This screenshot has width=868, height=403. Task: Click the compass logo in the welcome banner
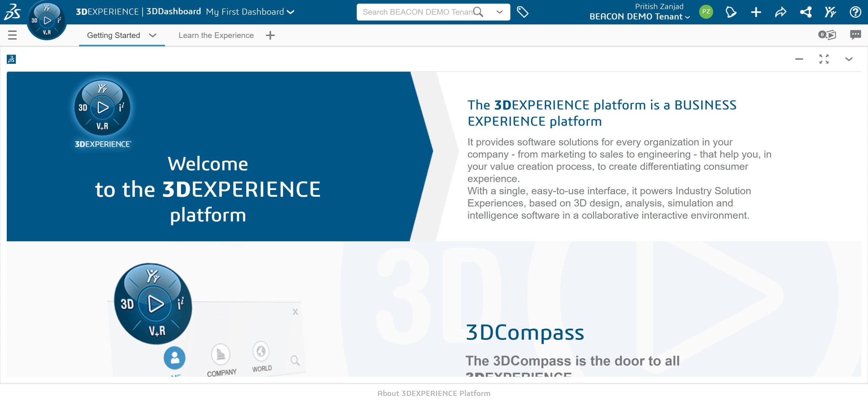(x=102, y=108)
